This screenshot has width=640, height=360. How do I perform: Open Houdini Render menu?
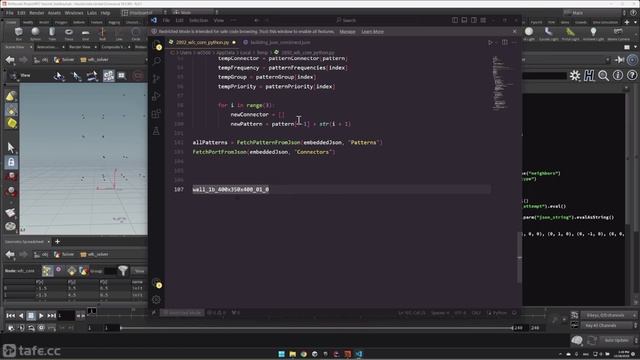tap(36, 13)
